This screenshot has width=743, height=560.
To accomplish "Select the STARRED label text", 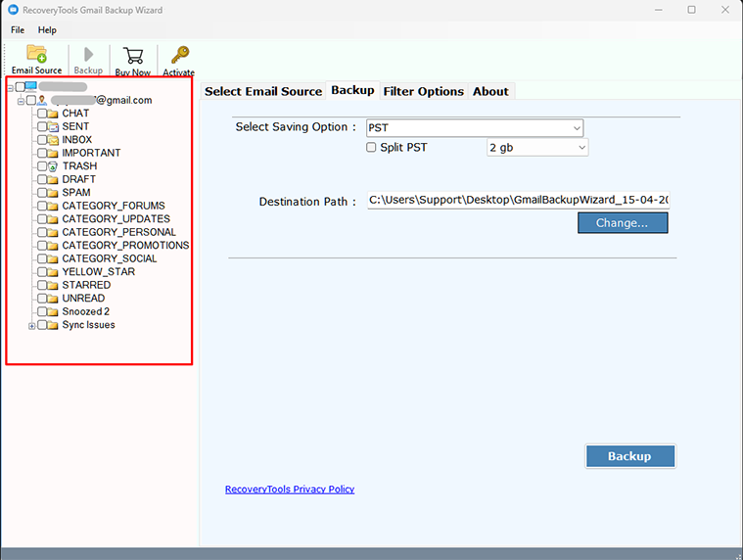I will coord(86,285).
